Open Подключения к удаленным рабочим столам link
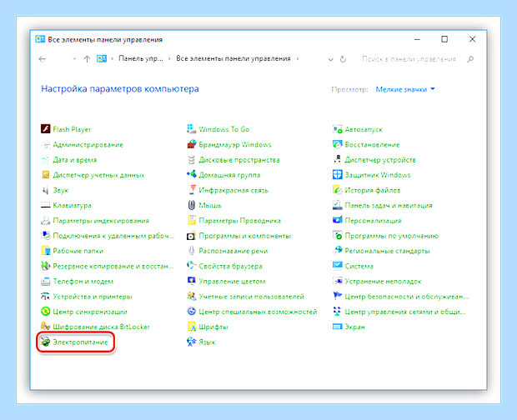Viewport: 517px width, 420px height. [113, 236]
